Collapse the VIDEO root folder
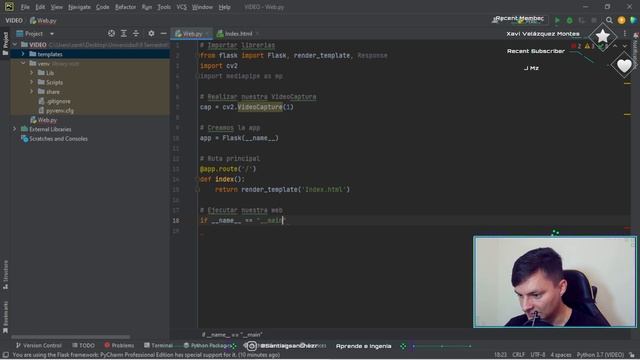The image size is (640, 360). [x=15, y=44]
